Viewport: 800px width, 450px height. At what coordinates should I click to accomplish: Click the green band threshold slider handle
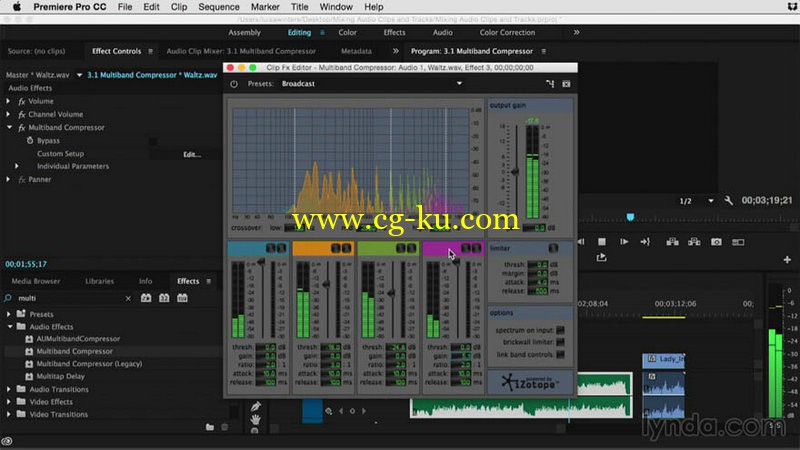click(391, 293)
